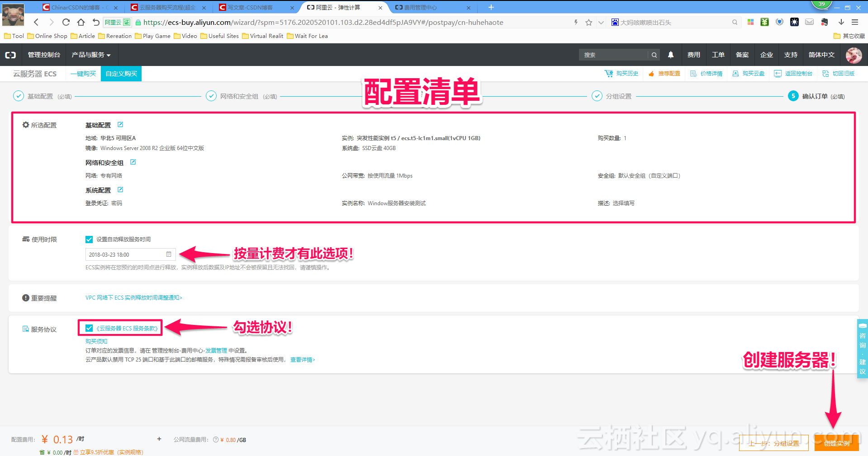Image resolution: width=868 pixels, height=456 pixels.
Task: Click the release time date field
Action: pos(130,254)
